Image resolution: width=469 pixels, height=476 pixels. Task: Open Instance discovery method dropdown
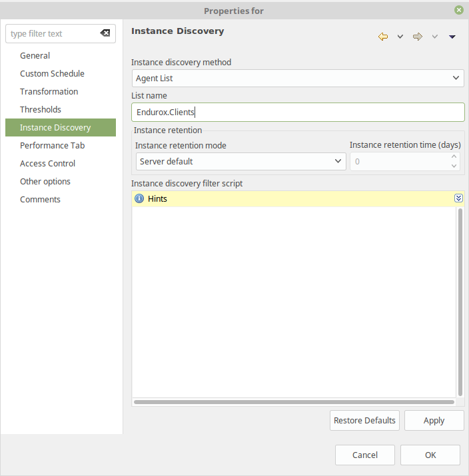click(298, 78)
